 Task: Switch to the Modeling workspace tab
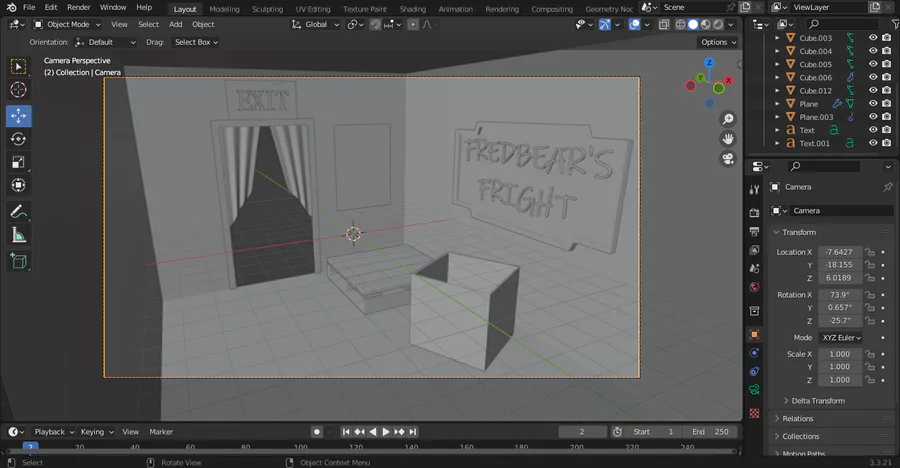click(x=224, y=9)
